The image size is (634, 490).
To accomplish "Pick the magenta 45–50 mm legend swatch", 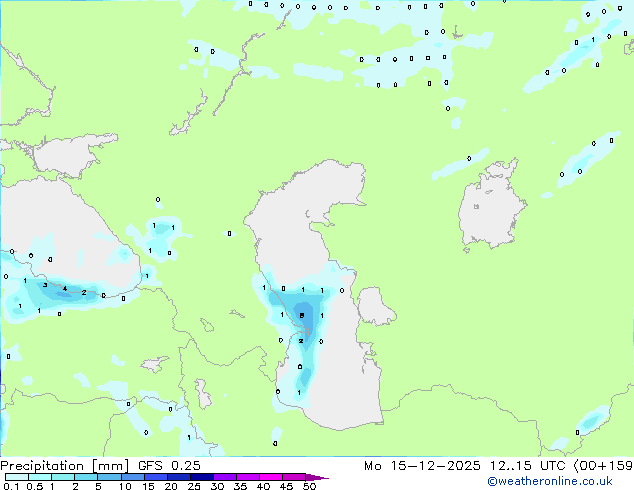I will 294,477.
